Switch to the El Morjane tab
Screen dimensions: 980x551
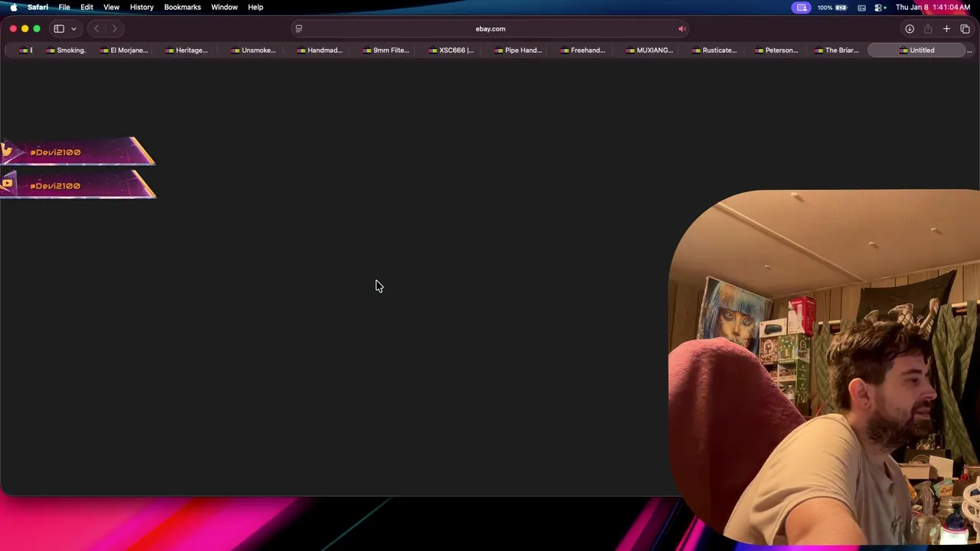coord(123,50)
